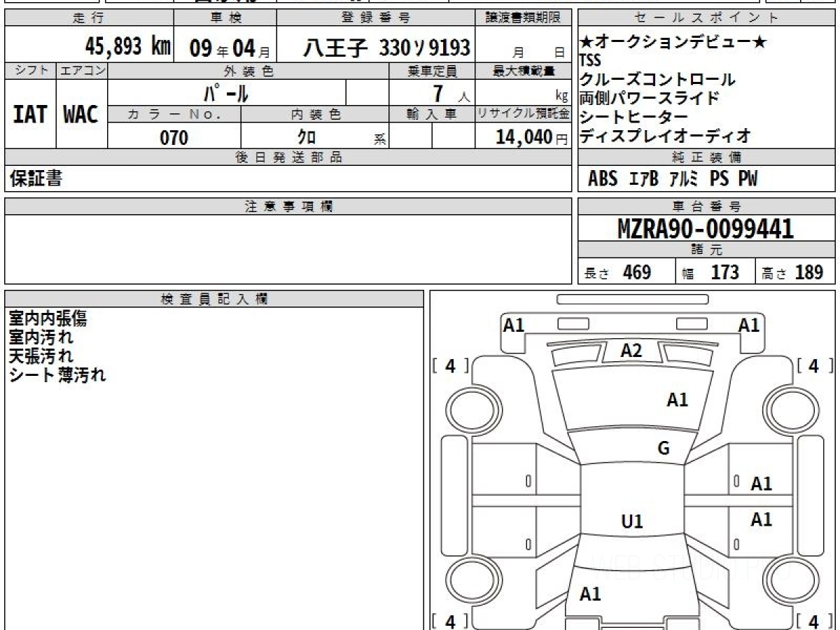Select registration number 八王子 330ソ9193
This screenshot has width=840, height=630.
pos(386,48)
